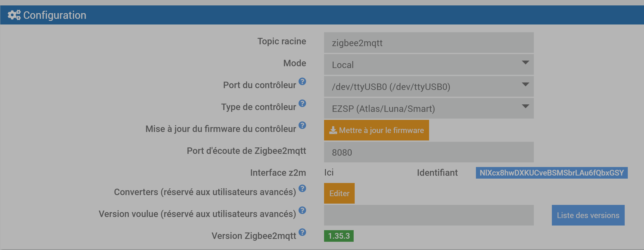Open the Type de contrôleur dropdown
This screenshot has height=250, width=644.
429,108
